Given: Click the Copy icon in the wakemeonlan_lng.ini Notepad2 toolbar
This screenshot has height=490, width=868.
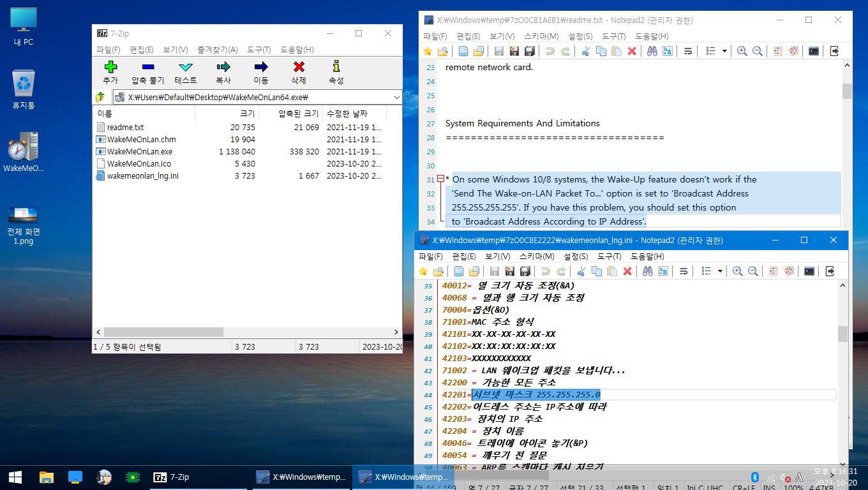Looking at the screenshot, I should [x=597, y=271].
